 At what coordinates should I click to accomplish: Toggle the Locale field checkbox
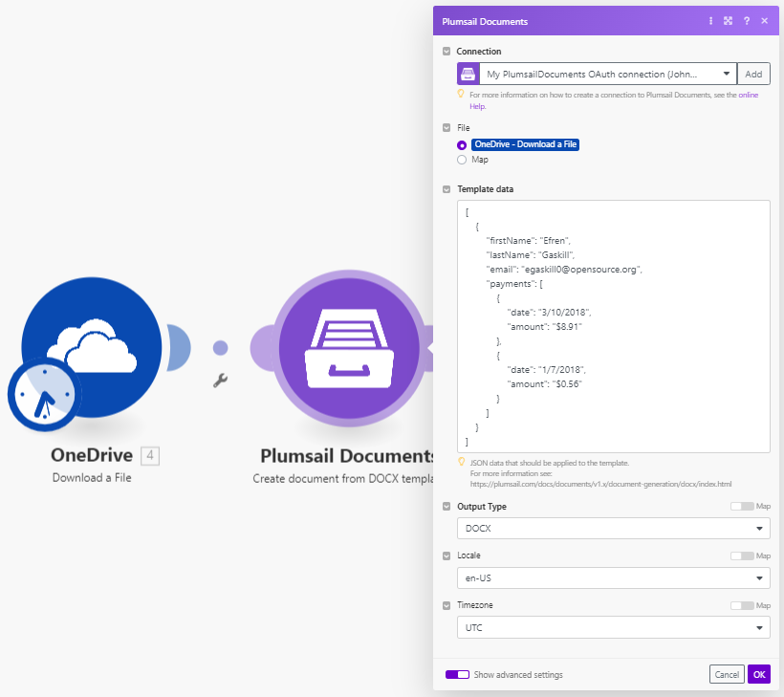(x=446, y=555)
